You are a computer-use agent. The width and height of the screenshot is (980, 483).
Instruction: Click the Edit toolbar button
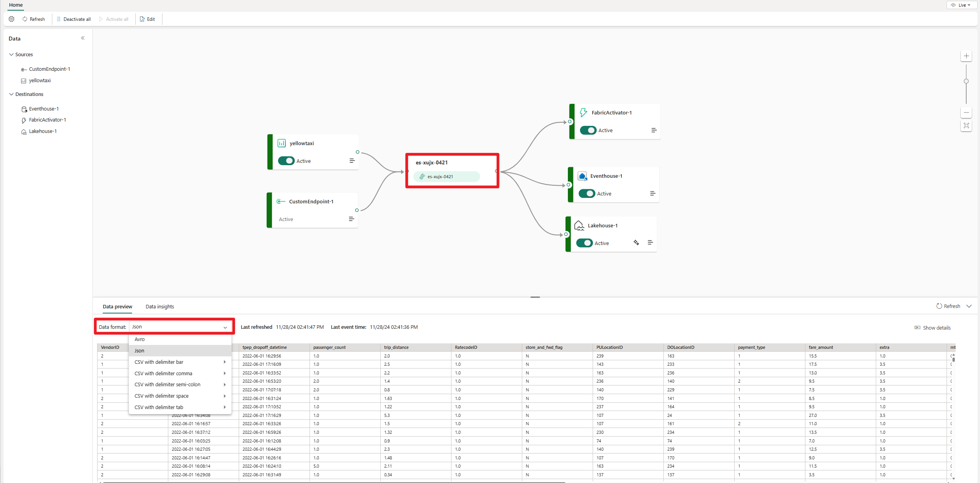pyautogui.click(x=148, y=19)
